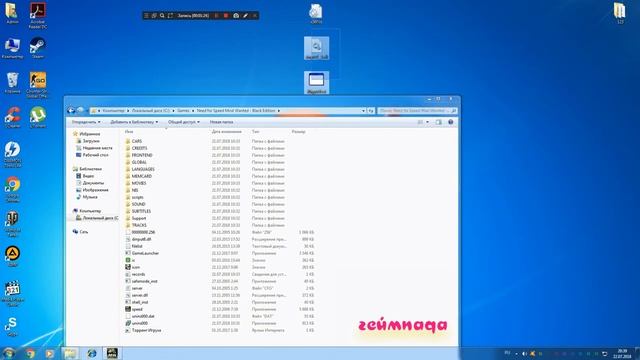Viewport: 640px width, 360px height.
Task: Go back with the Explorer back arrow
Action: (x=71, y=110)
